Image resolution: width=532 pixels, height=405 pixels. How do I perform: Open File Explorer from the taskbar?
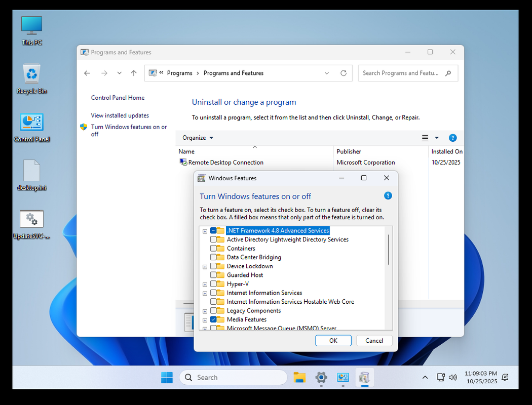(299, 377)
